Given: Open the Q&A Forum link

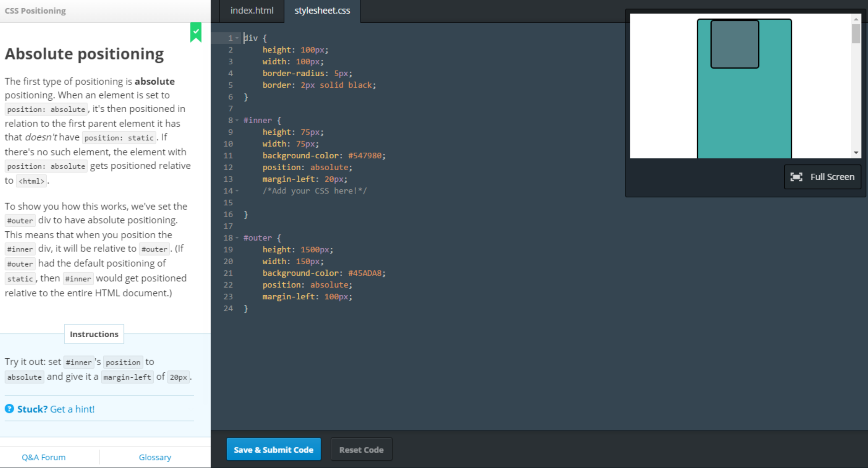Looking at the screenshot, I should pos(44,457).
